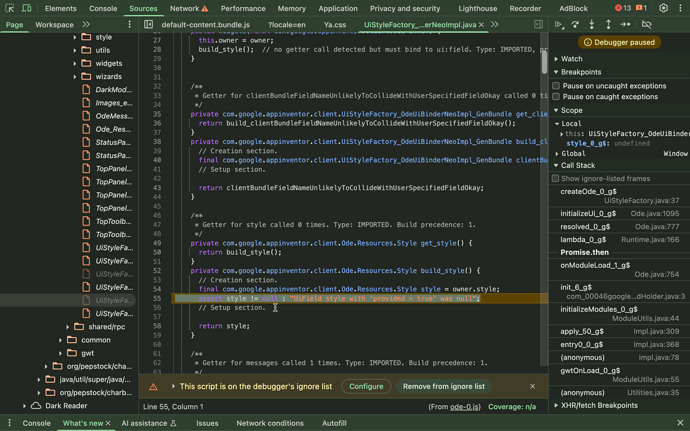Open the Network panel
The height and width of the screenshot is (431, 690).
[x=184, y=8]
